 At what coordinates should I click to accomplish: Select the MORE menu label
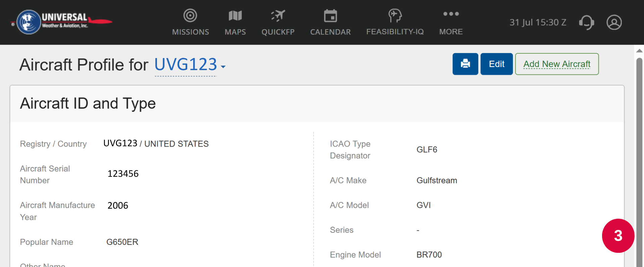pyautogui.click(x=451, y=32)
